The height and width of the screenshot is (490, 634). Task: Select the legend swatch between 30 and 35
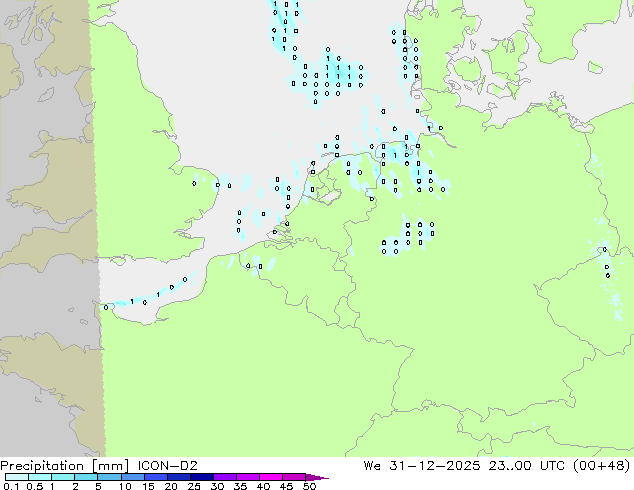click(224, 477)
